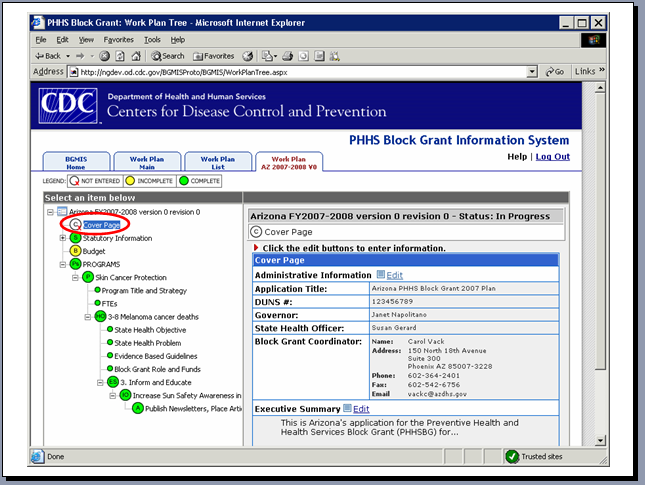Click the Media/History globe toolbar icon
Image resolution: width=645 pixels, height=485 pixels.
coord(248,56)
